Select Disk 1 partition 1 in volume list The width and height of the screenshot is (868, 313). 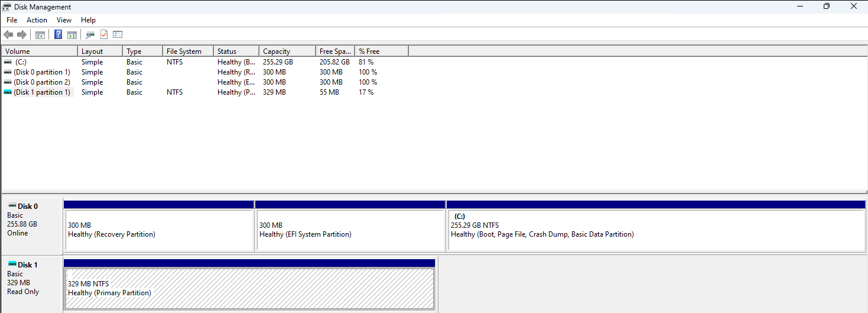click(x=41, y=92)
